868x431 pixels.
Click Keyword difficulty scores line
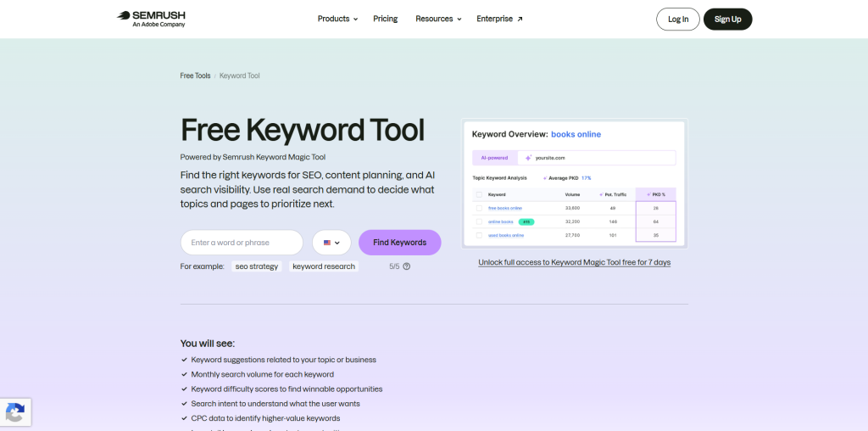click(x=287, y=389)
